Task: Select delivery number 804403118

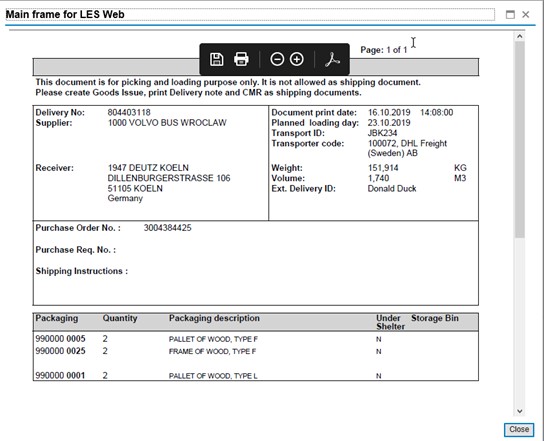Action: click(129, 112)
